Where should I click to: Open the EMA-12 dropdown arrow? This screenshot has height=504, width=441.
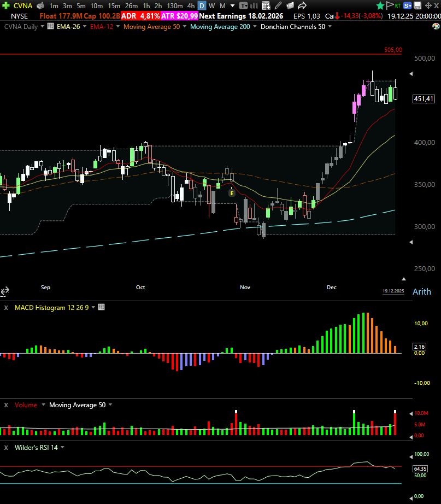(x=118, y=26)
